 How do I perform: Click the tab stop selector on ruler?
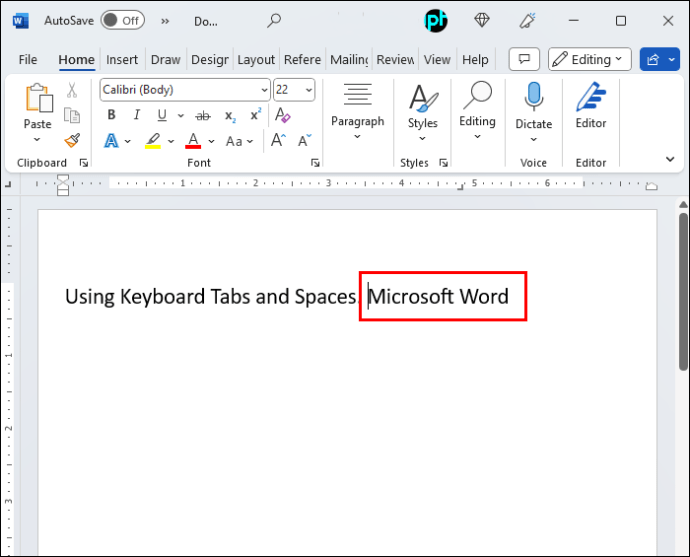pyautogui.click(x=8, y=184)
